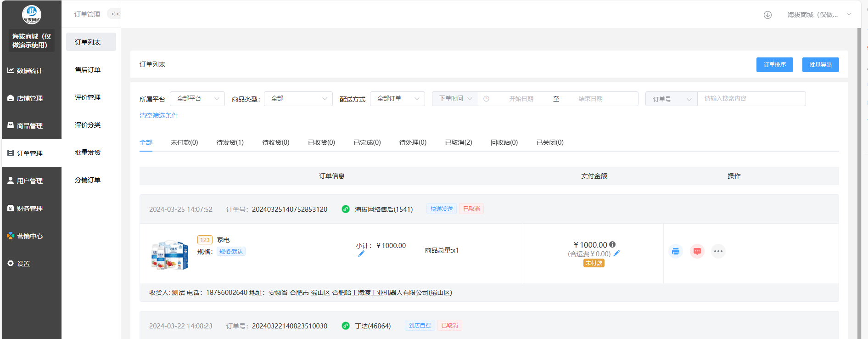Image resolution: width=868 pixels, height=339 pixels.
Task: Click the 海拔网络 logo avatar
Action: [32, 15]
